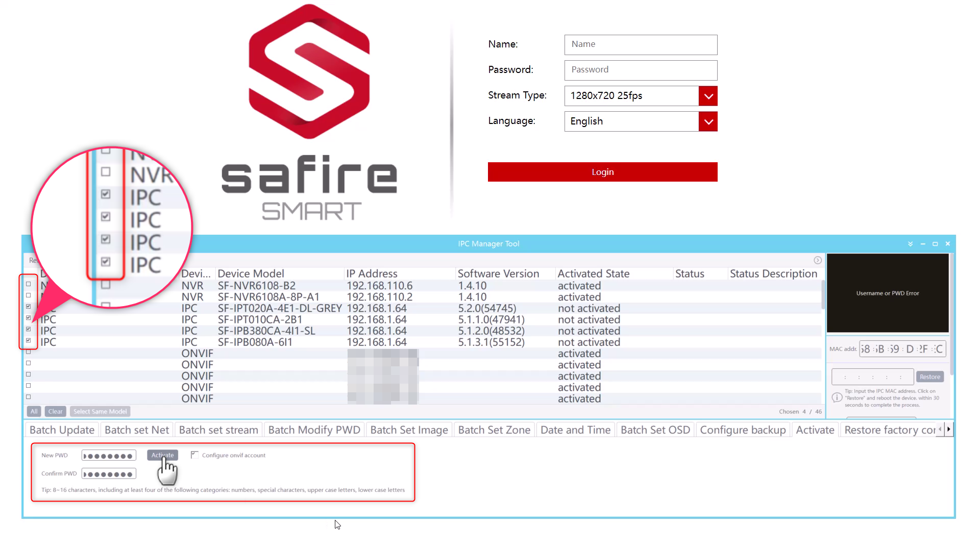Click the Login button
Image resolution: width=980 pixels, height=551 pixels.
click(x=602, y=171)
